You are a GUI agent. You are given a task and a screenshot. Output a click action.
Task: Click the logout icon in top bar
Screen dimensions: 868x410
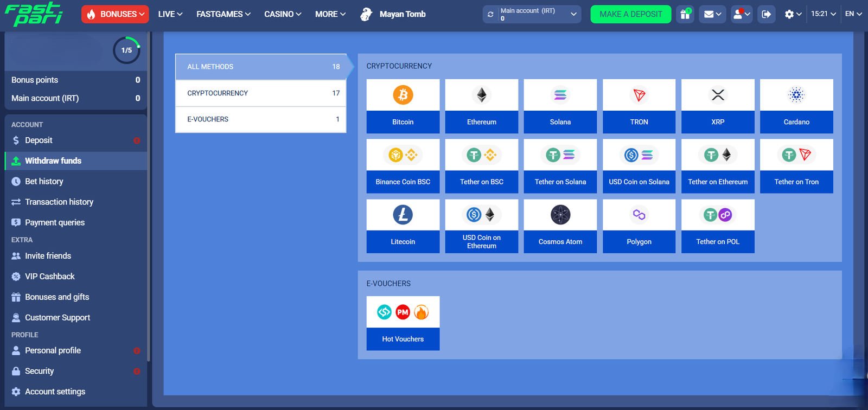pyautogui.click(x=766, y=14)
